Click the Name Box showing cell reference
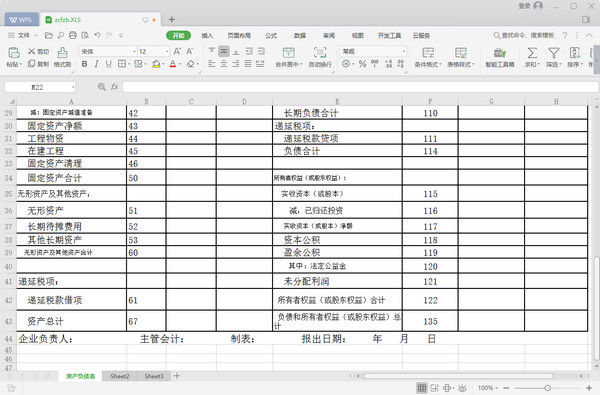Viewport: 600px width, 395px height. tap(40, 87)
